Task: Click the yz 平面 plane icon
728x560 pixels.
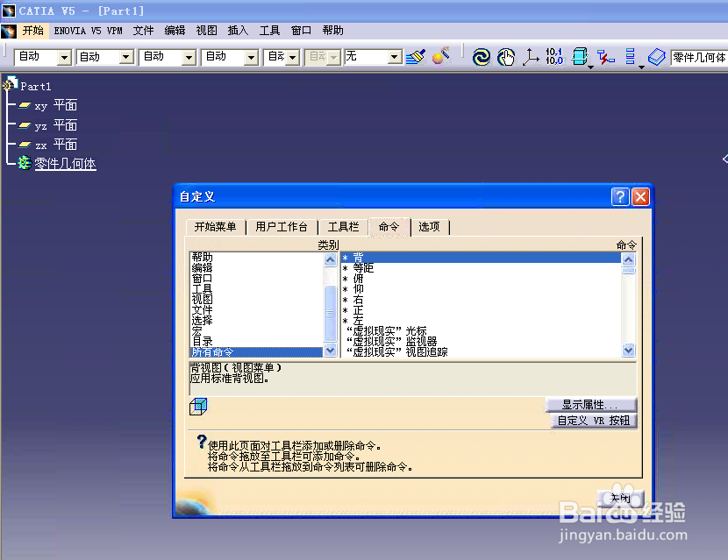Action: [25, 125]
